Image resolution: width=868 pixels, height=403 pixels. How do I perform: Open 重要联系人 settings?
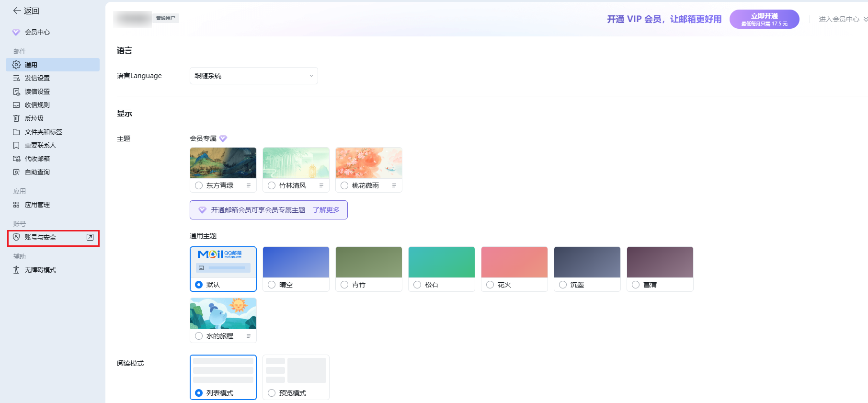click(53, 145)
